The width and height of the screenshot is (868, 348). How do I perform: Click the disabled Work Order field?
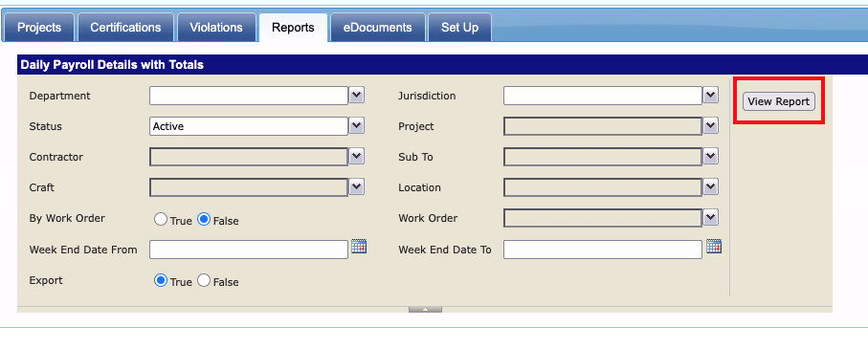click(603, 217)
